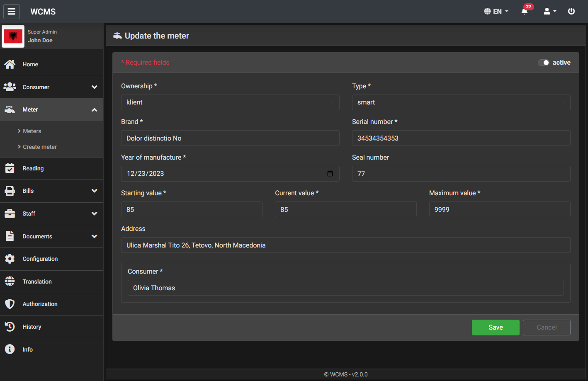Click the Documents file icon
The width and height of the screenshot is (588, 381).
pos(10,236)
